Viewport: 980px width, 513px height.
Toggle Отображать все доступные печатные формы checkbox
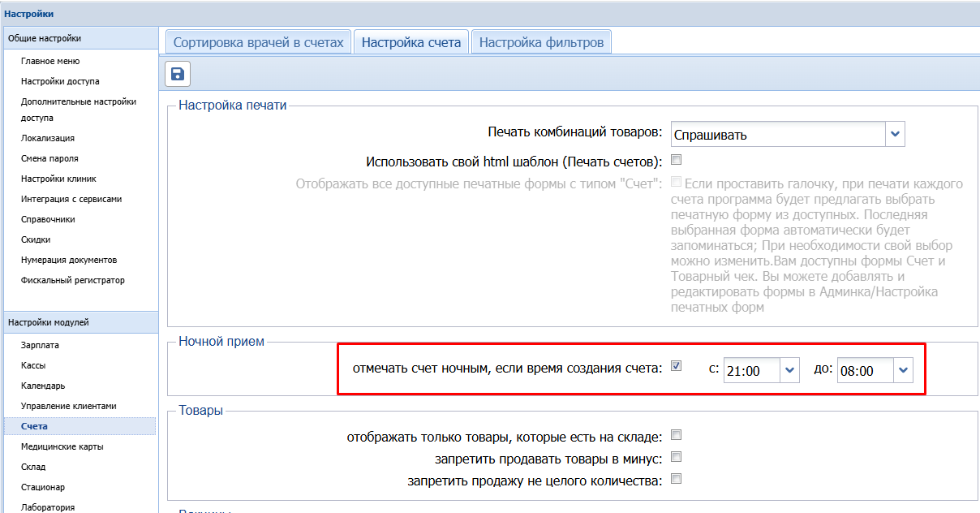pos(676,183)
